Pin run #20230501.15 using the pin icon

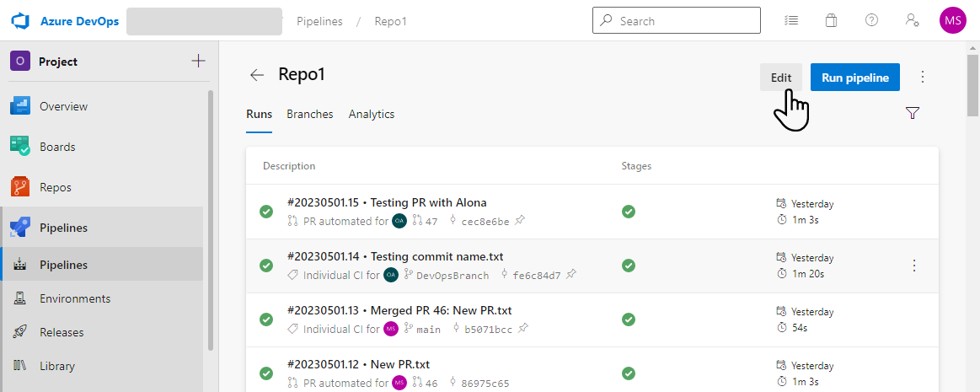520,221
